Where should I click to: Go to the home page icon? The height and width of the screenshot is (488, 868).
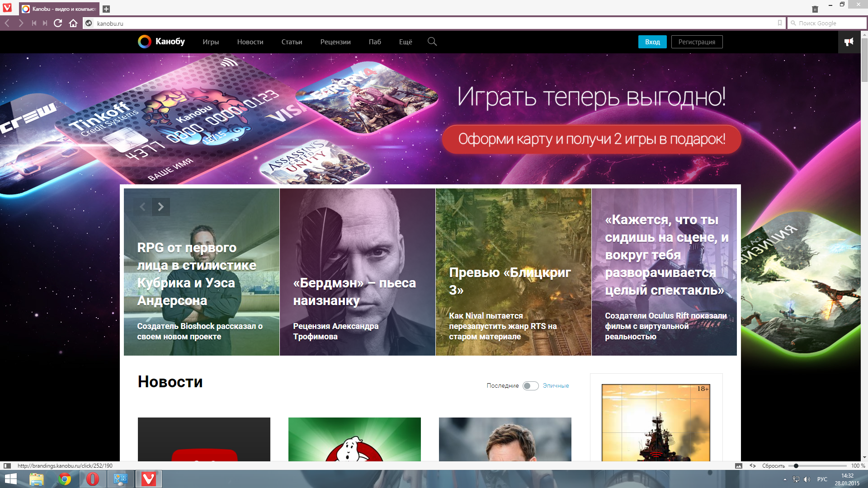[73, 23]
